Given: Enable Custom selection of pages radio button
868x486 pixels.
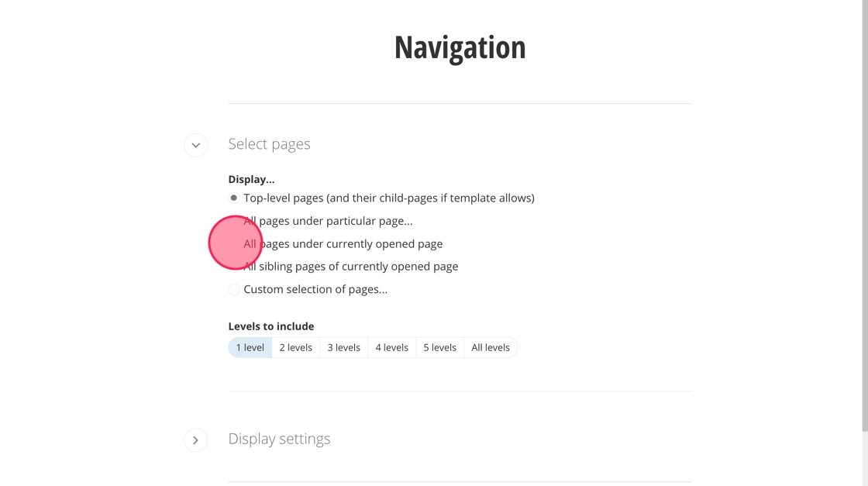Looking at the screenshot, I should click(234, 290).
